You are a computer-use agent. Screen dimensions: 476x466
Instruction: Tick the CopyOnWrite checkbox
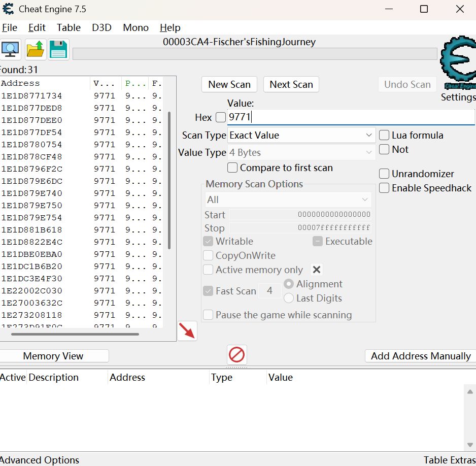click(x=208, y=256)
